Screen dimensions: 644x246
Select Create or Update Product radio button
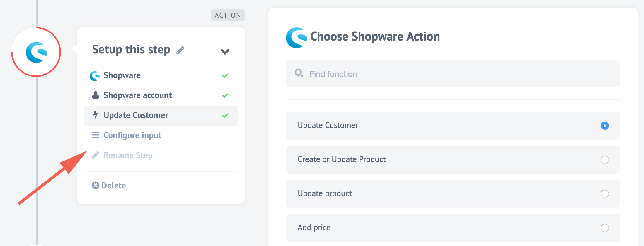click(604, 160)
